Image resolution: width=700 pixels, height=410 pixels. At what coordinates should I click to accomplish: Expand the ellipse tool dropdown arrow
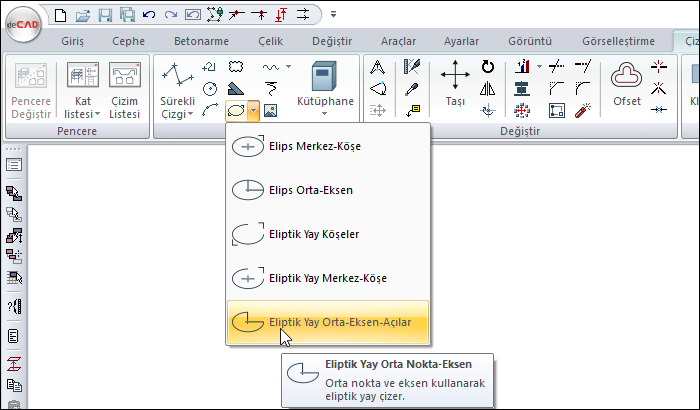tap(256, 111)
